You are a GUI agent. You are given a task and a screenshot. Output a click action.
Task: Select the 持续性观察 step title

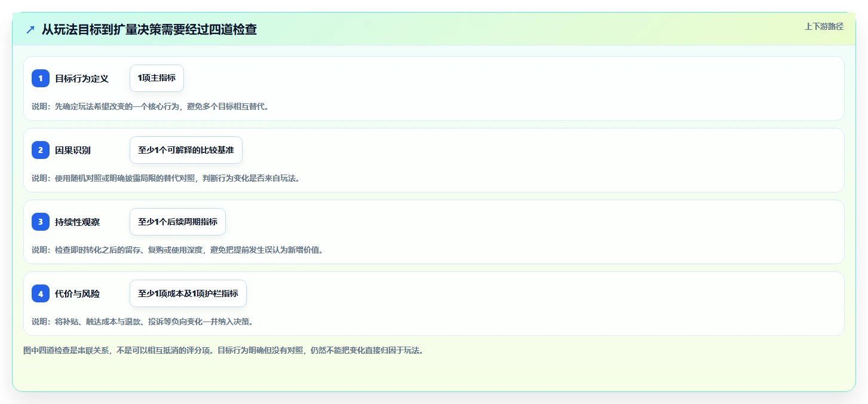(78, 222)
